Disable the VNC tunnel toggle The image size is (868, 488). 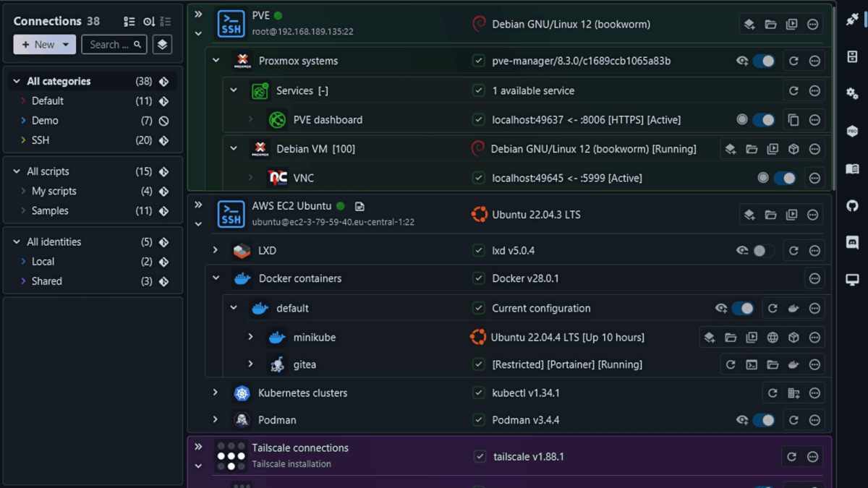pyautogui.click(x=784, y=178)
